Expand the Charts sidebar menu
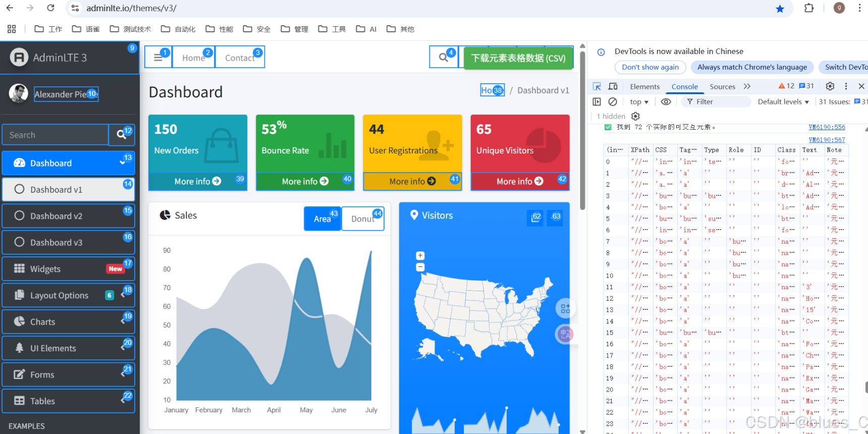 point(69,321)
